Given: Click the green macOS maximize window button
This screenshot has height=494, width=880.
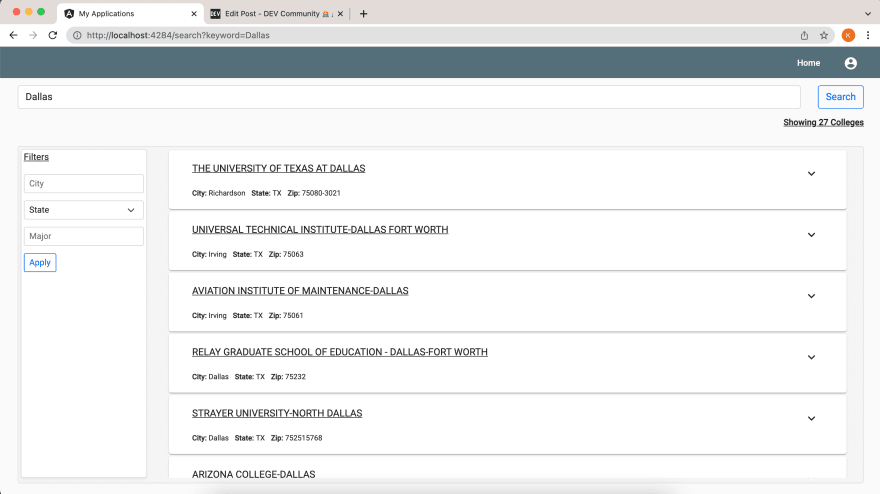Looking at the screenshot, I should click(41, 12).
